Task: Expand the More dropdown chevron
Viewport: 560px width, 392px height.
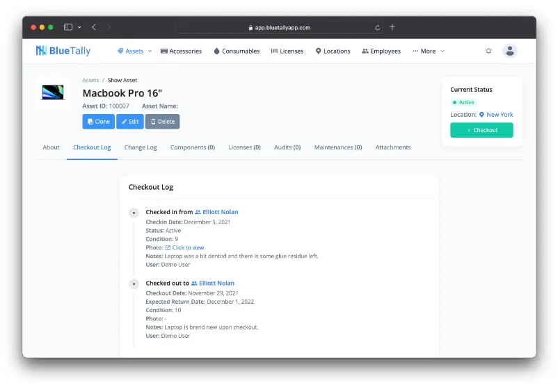Action: [442, 51]
